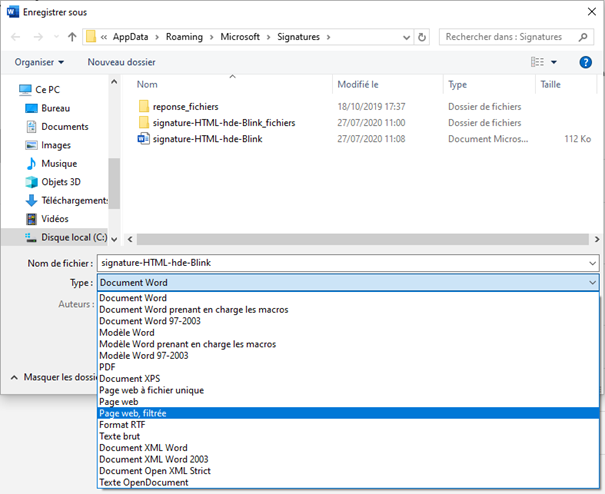Collapse folders with Masquer les dossiers
The height and width of the screenshot is (494, 605).
[54, 377]
